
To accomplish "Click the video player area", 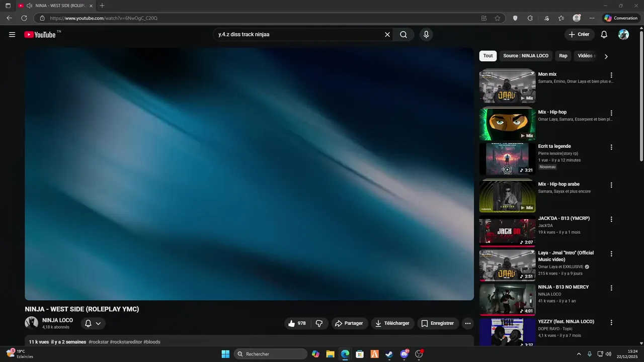I will click(249, 174).
